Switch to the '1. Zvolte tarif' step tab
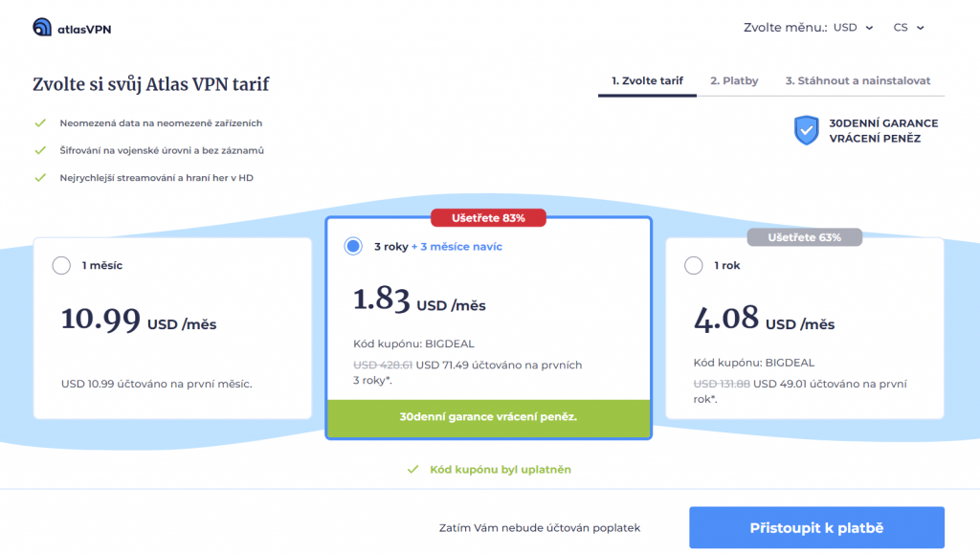This screenshot has width=980, height=554. [647, 81]
